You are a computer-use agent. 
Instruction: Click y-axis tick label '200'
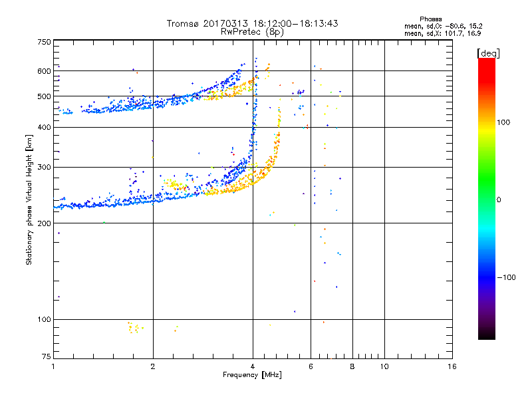(x=45, y=223)
